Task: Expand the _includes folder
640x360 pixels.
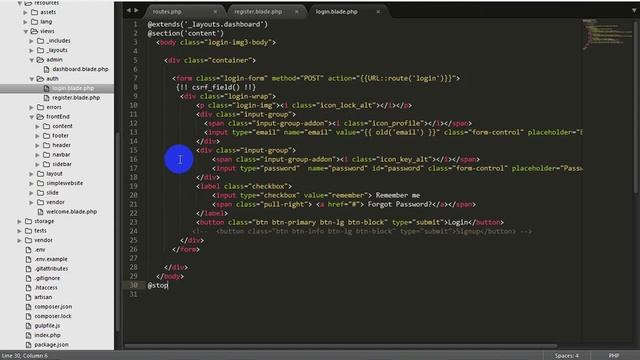Action: 31,41
